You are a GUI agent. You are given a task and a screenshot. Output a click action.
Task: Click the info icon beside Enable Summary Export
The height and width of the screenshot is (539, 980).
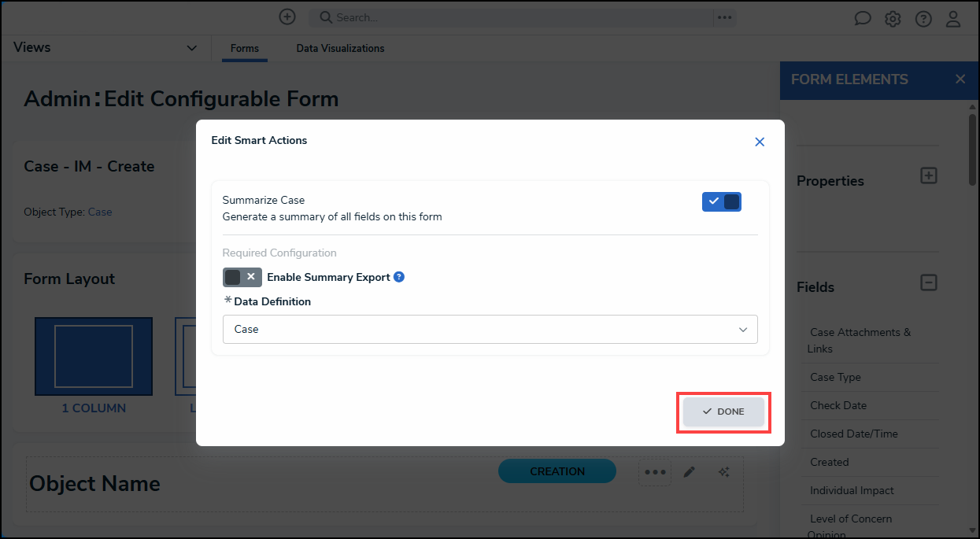pos(399,277)
